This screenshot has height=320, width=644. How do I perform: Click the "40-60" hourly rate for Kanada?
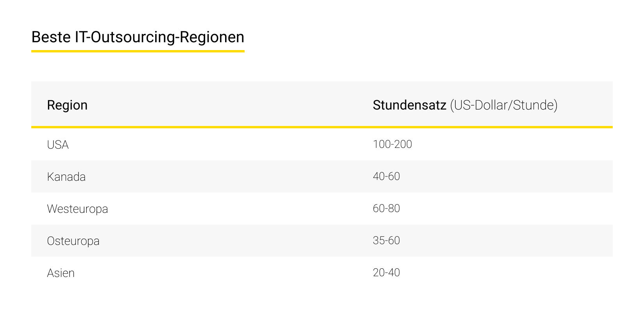[386, 176]
